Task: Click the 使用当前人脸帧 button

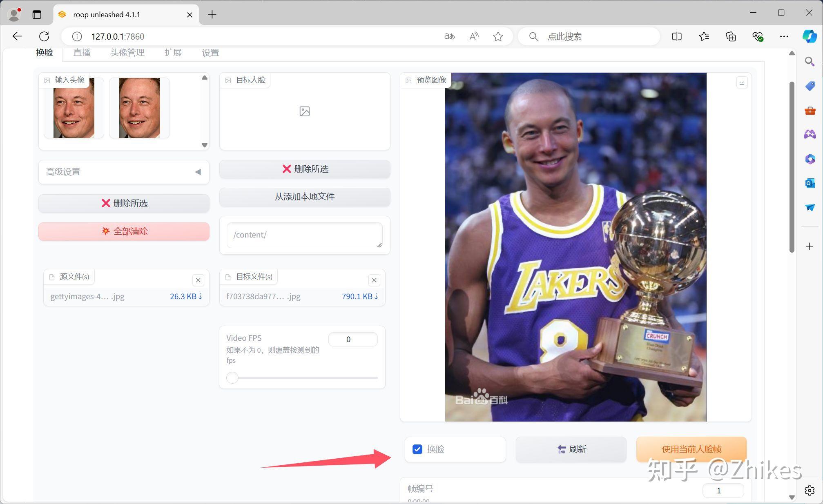Action: [x=691, y=449]
